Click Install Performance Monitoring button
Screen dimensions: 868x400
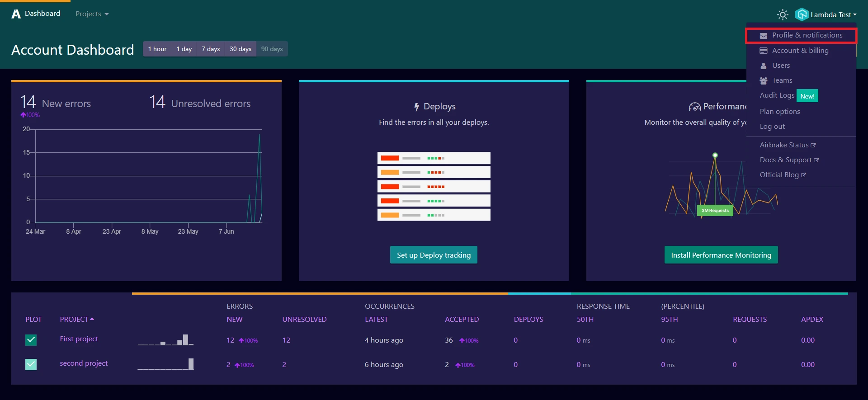coord(721,255)
